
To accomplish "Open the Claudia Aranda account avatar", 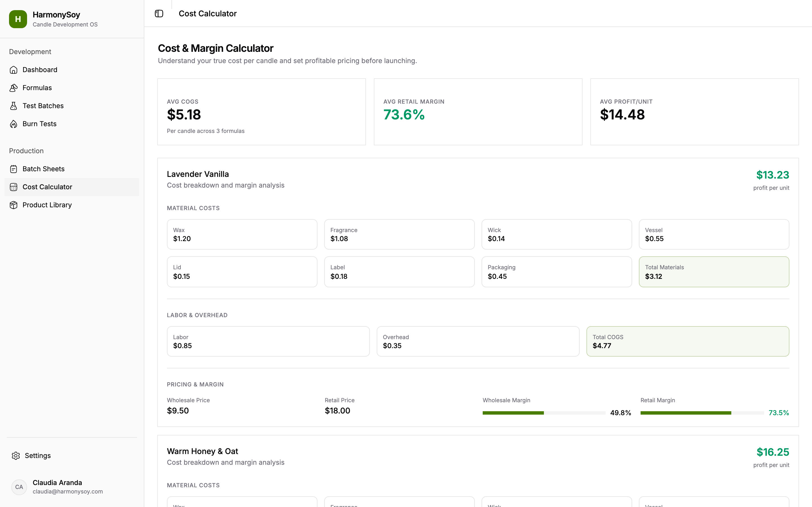I will click(19, 487).
